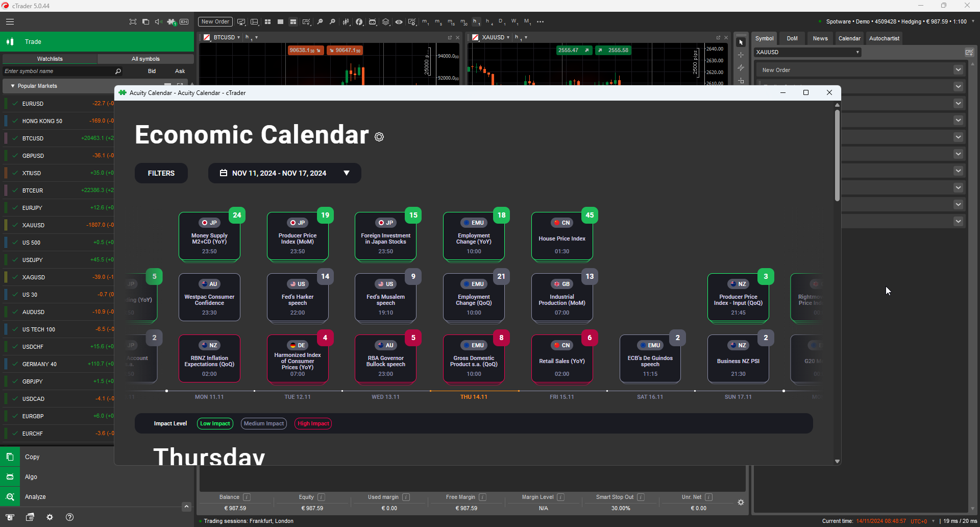Detach the BTCUSD chart window

point(450,37)
